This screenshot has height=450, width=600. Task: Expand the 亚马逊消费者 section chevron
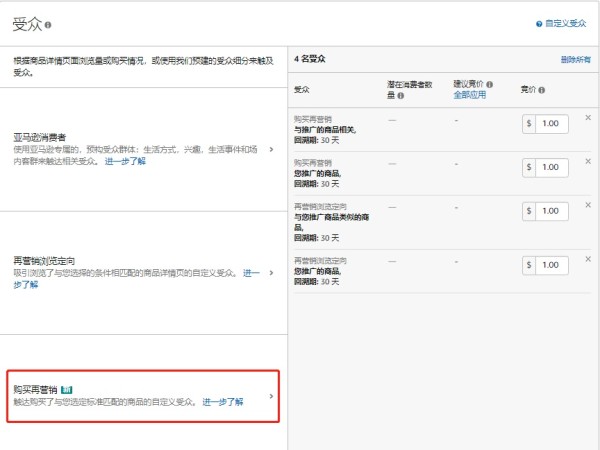click(x=271, y=149)
